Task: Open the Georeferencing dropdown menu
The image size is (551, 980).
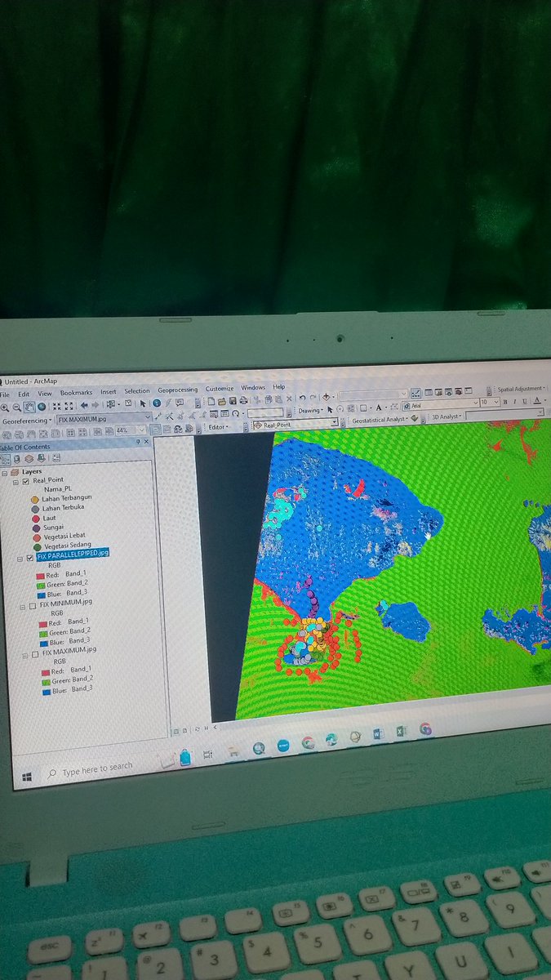Action: (x=27, y=420)
